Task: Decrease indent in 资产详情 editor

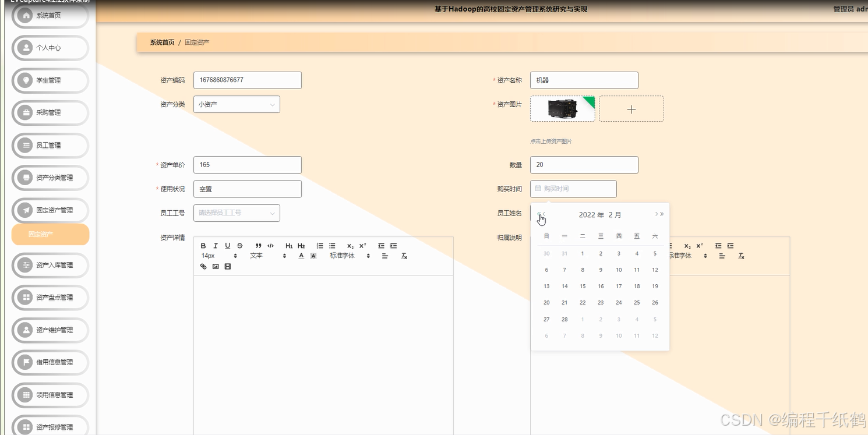Action: point(381,246)
